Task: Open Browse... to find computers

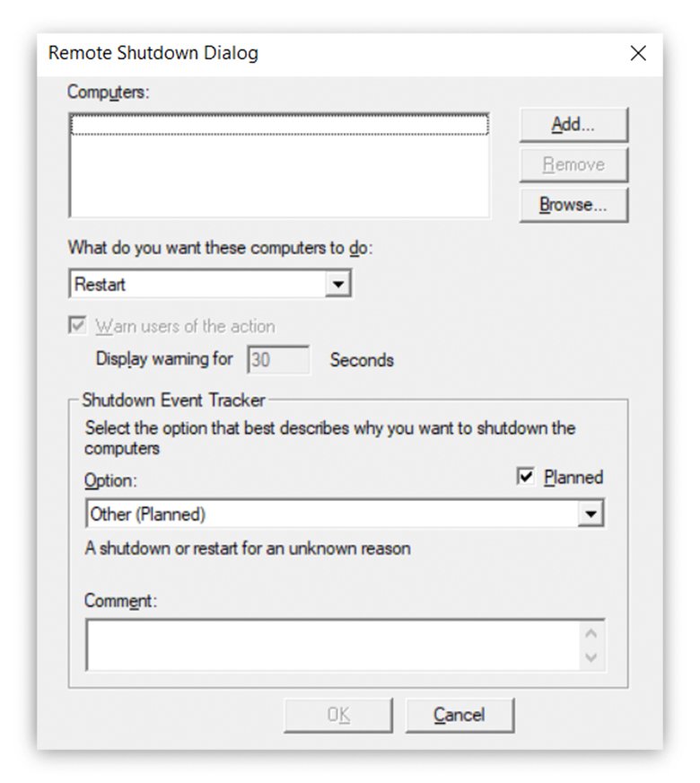Action: (573, 205)
